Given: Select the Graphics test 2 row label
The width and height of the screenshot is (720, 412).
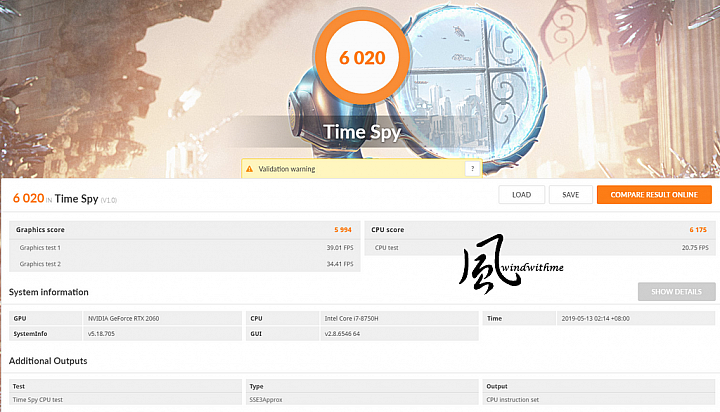Looking at the screenshot, I should tap(40, 264).
